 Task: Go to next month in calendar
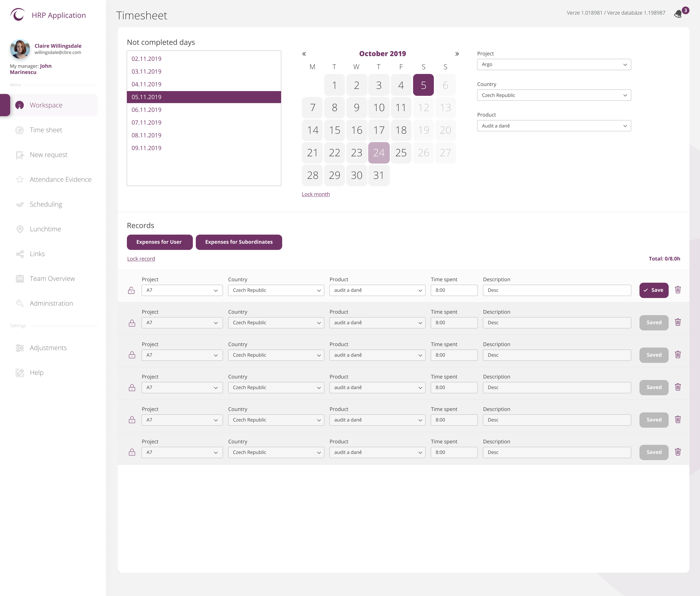(457, 54)
